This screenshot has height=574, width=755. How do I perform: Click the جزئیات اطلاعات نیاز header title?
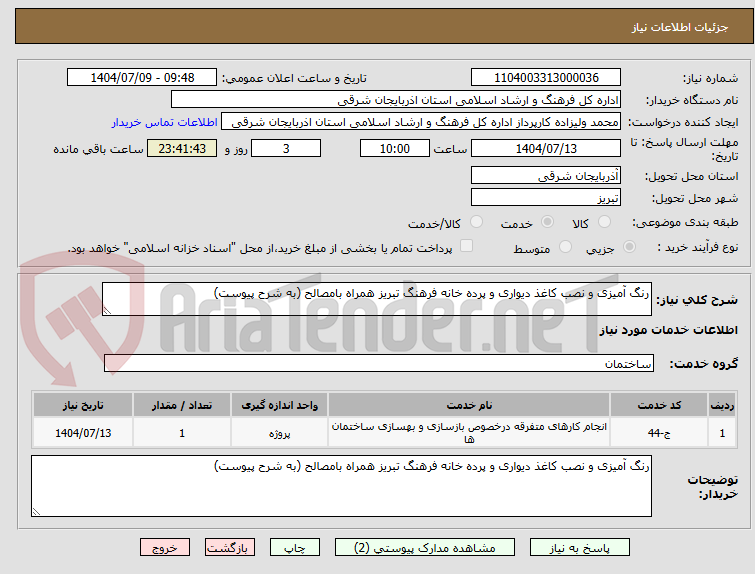coord(680,27)
